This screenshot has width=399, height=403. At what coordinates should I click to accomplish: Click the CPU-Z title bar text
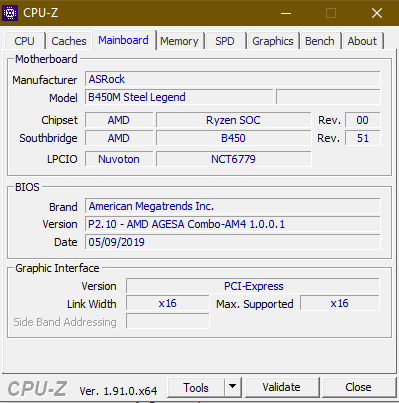41,13
